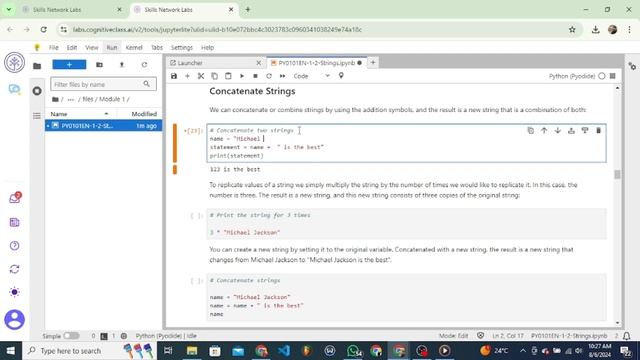Paste cell from clipboard in the toolbar

coord(228,76)
